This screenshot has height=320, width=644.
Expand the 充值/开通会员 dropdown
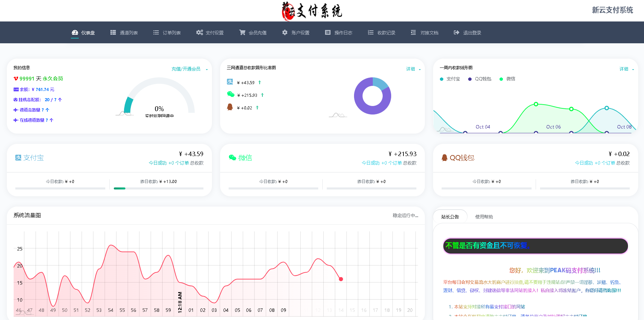pyautogui.click(x=189, y=69)
